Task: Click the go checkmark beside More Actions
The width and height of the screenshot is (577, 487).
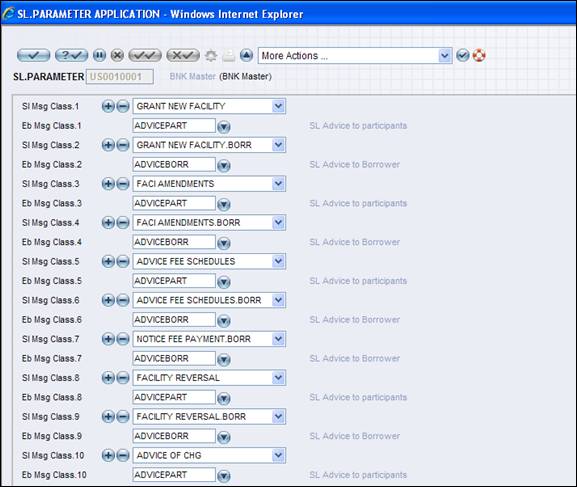Action: [x=463, y=56]
